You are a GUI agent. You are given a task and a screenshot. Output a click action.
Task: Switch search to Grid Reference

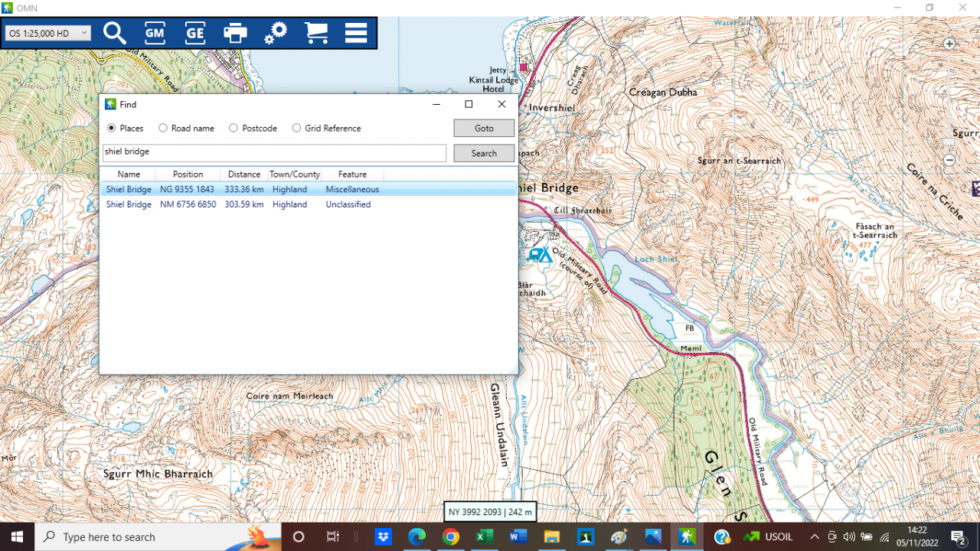pyautogui.click(x=296, y=128)
